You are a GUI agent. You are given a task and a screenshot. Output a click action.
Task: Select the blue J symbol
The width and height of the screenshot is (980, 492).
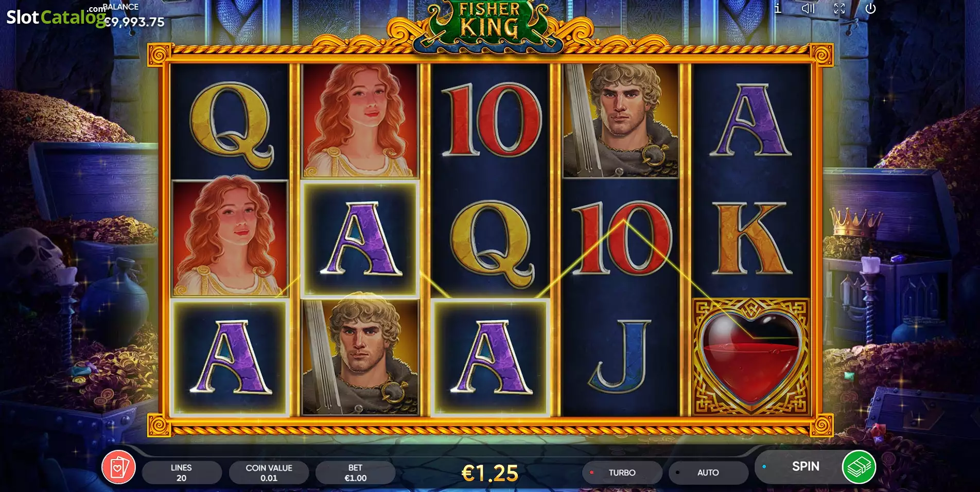621,357
